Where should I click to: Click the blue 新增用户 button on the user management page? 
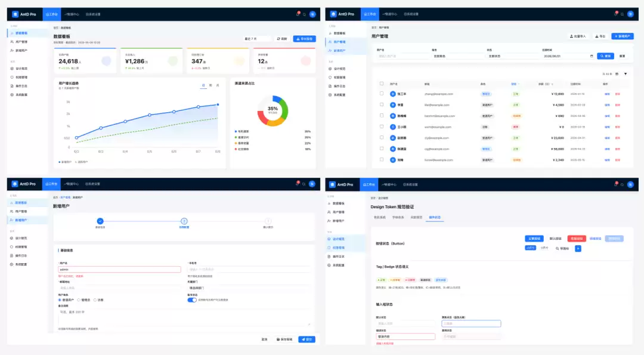(x=622, y=36)
